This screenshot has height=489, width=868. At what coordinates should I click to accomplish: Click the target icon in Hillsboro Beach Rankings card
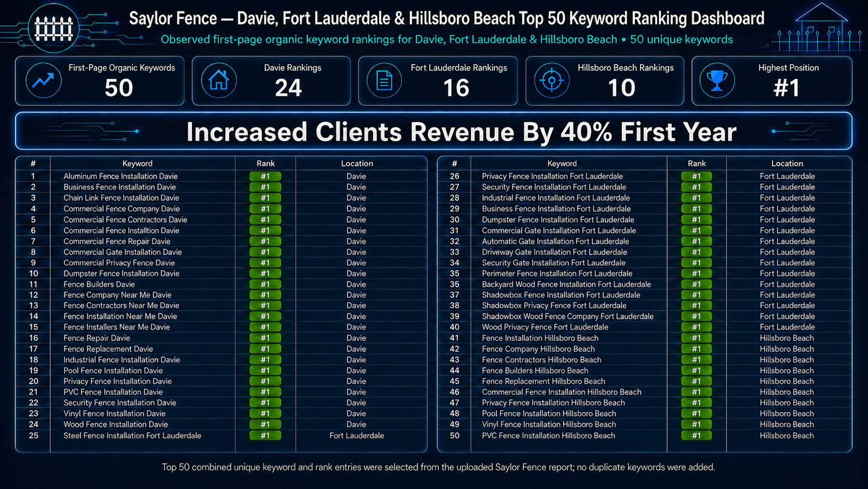(552, 81)
